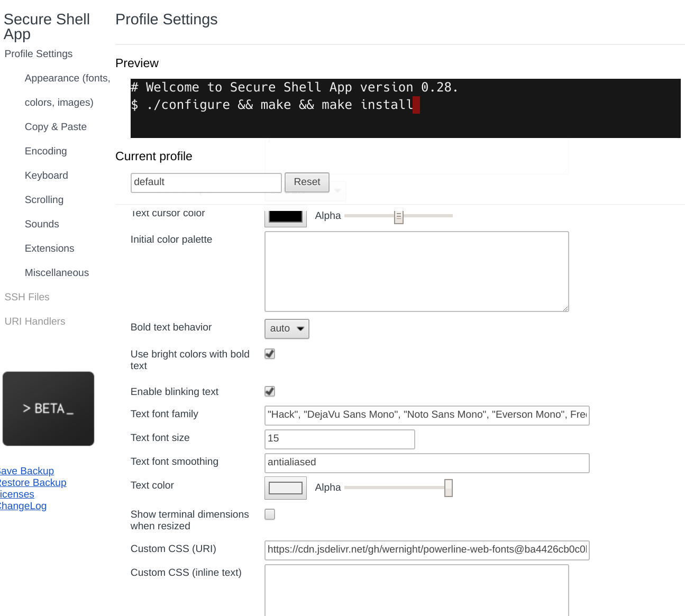Click the Custom CSS (inline text) area
The image size is (685, 616).
point(417,590)
